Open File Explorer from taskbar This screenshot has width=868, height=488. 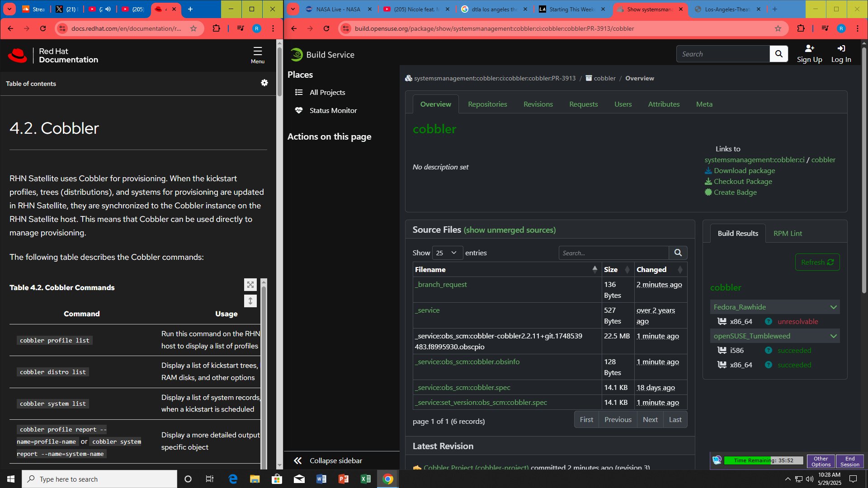coord(255,479)
